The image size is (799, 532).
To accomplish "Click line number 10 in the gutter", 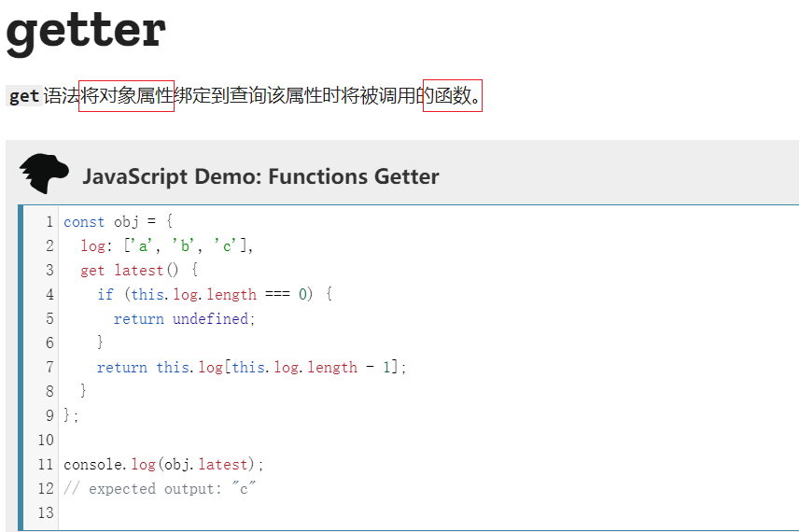I will point(46,440).
